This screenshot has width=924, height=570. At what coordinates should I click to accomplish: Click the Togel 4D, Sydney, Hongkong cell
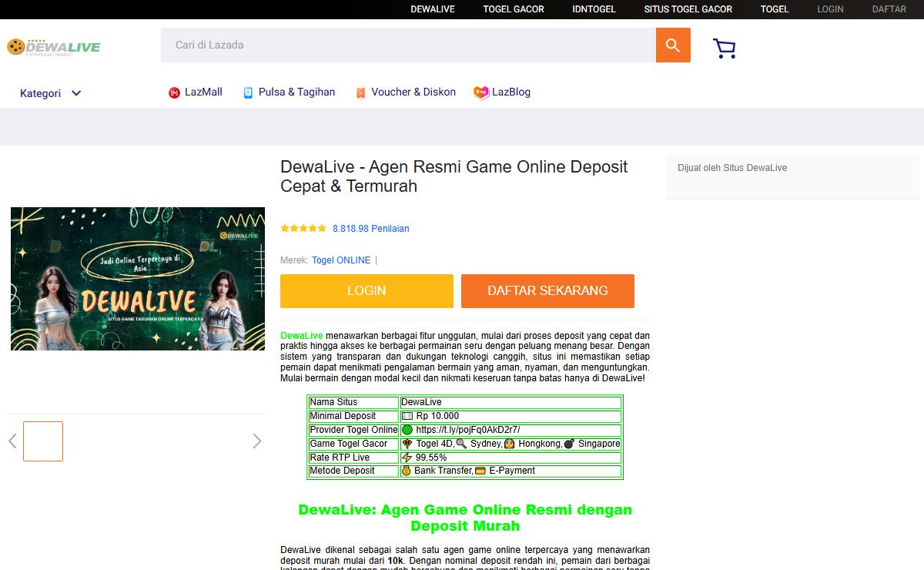click(x=511, y=444)
